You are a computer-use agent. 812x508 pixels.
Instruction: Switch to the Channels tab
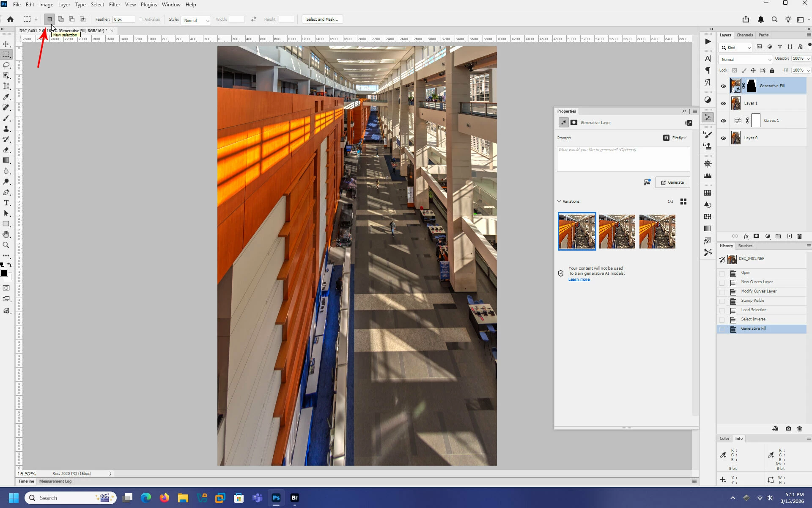click(x=744, y=35)
